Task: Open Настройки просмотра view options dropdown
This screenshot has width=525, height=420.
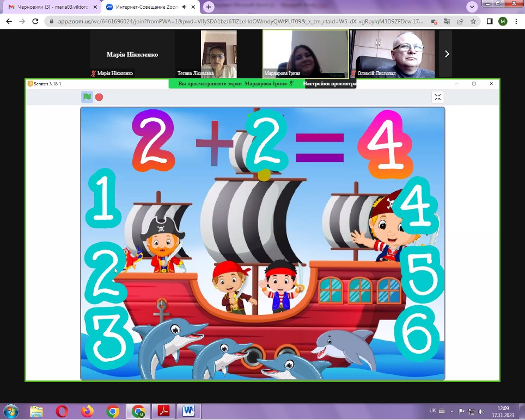Action: click(329, 84)
